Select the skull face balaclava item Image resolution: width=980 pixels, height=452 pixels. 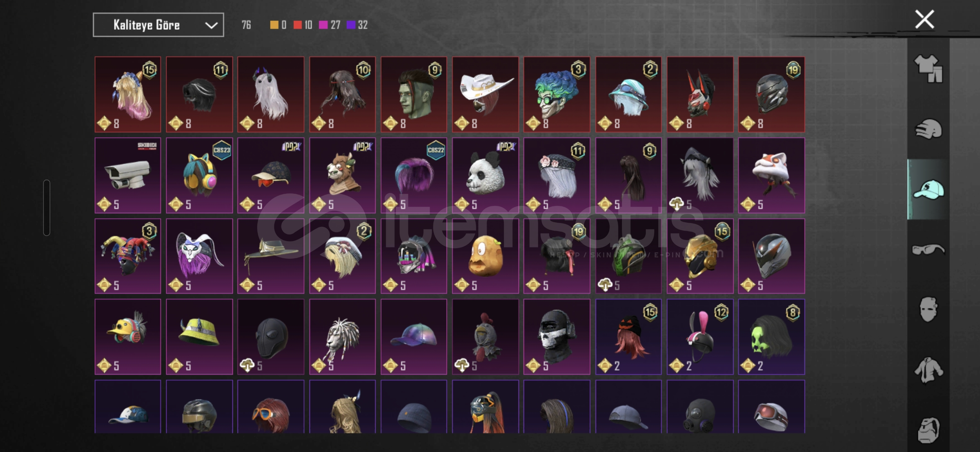(x=557, y=337)
